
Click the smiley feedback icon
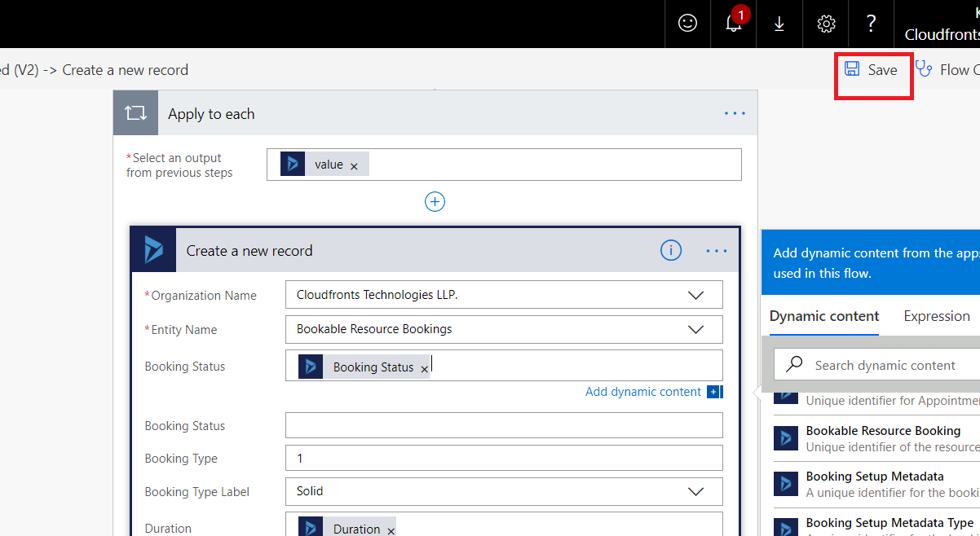point(687,24)
